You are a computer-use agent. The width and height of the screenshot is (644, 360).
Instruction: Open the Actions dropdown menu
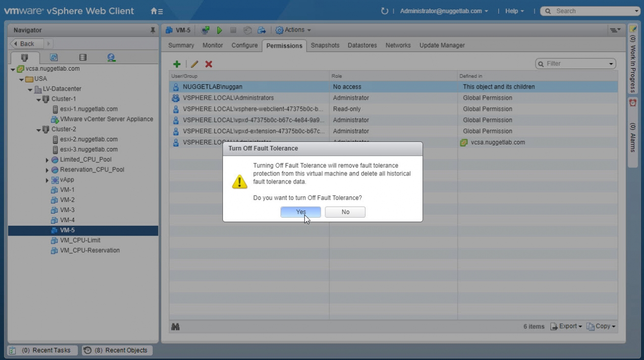tap(293, 30)
